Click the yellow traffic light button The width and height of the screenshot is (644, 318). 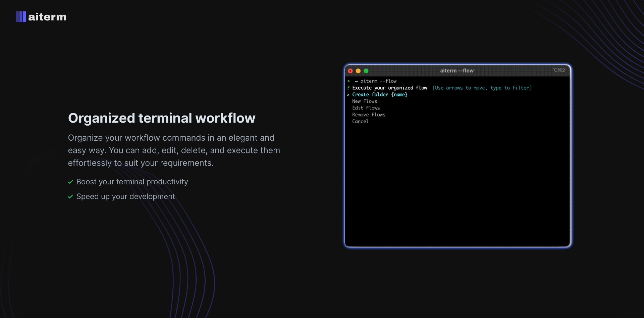[x=359, y=71]
